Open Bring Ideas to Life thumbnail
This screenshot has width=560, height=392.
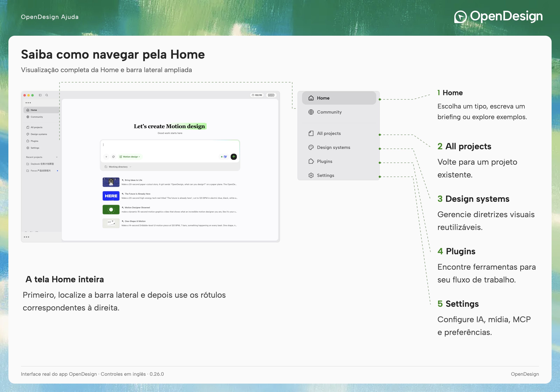pos(111,182)
